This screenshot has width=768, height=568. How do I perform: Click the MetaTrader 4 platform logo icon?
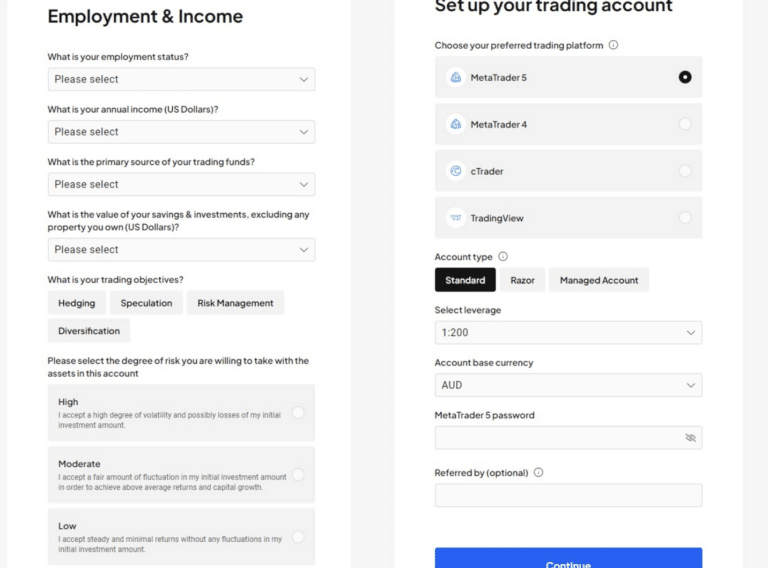click(x=456, y=124)
